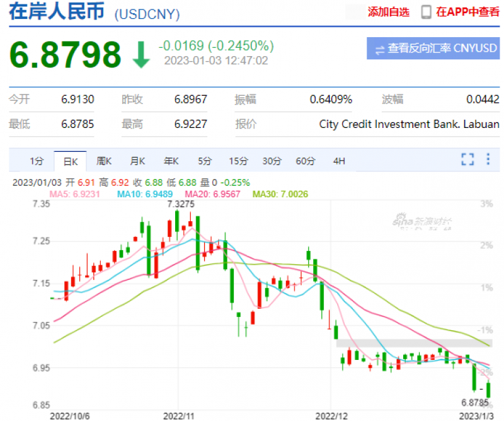The height and width of the screenshot is (421, 504).
Task: Open the fullscreen chart icon
Action: [x=467, y=159]
